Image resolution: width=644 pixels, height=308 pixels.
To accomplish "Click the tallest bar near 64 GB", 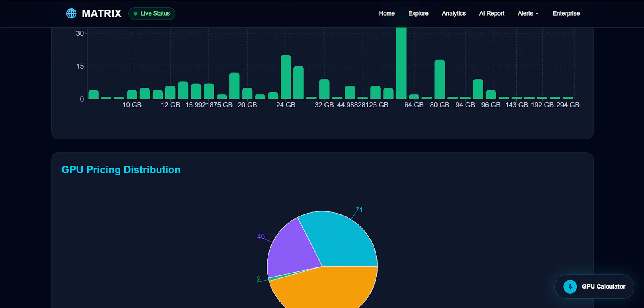I will tap(401, 63).
